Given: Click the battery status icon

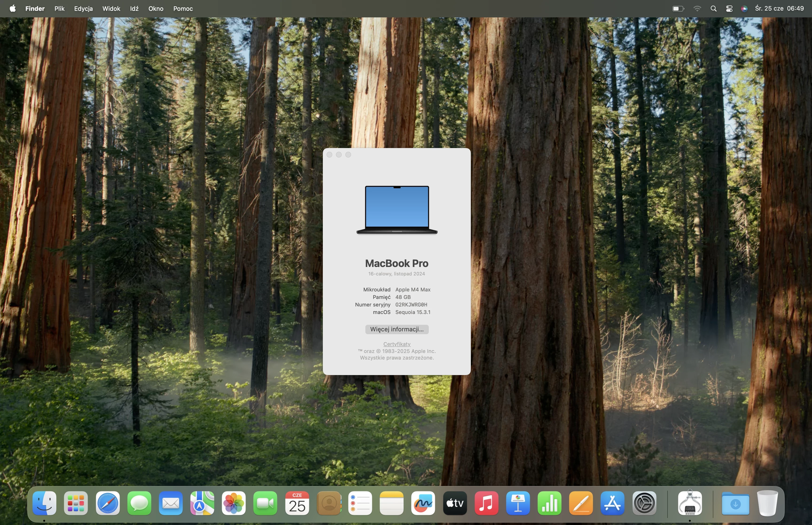Looking at the screenshot, I should point(678,8).
